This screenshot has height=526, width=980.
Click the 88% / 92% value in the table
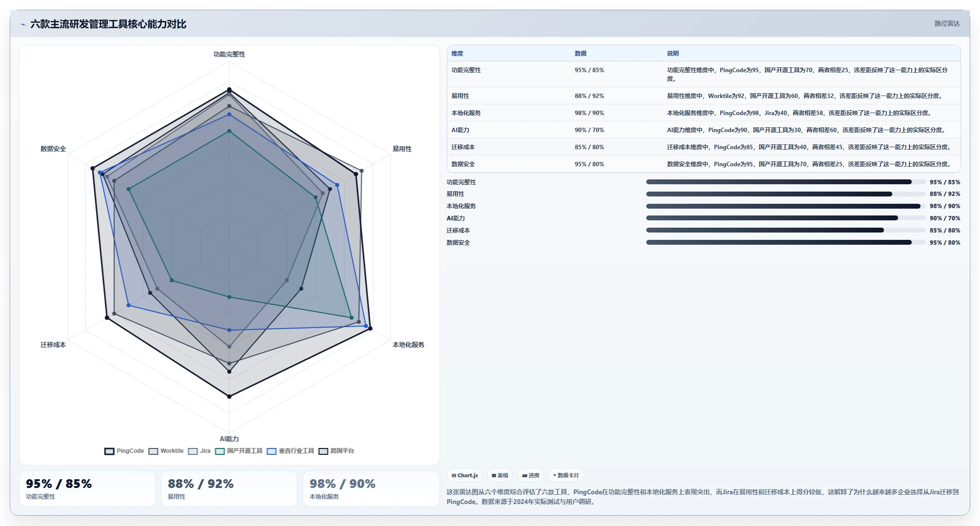click(589, 96)
